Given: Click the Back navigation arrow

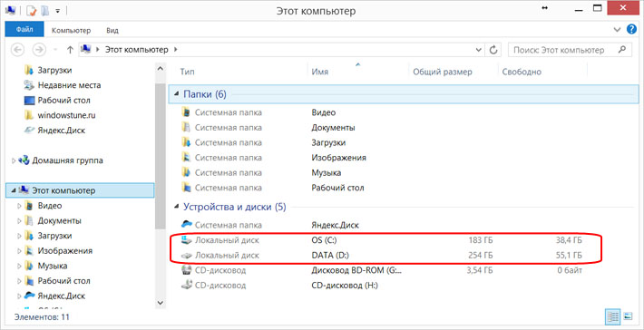Looking at the screenshot, I should coord(17,50).
